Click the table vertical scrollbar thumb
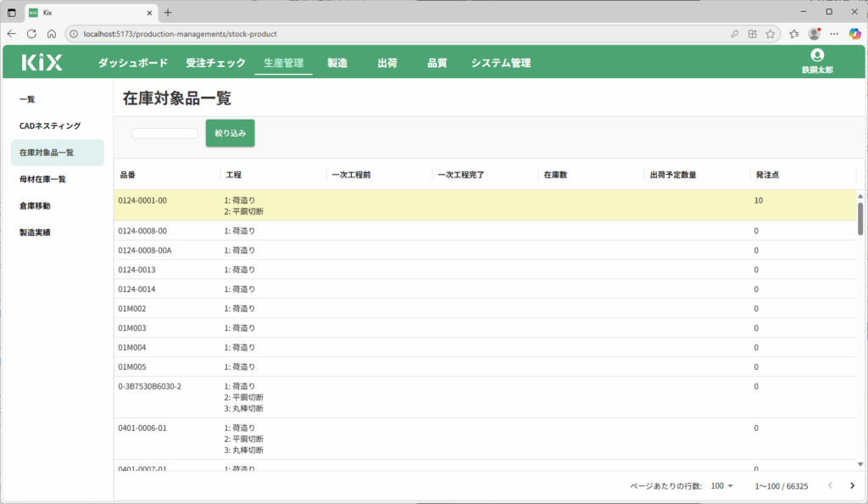Image resolution: width=868 pixels, height=504 pixels. point(860,218)
